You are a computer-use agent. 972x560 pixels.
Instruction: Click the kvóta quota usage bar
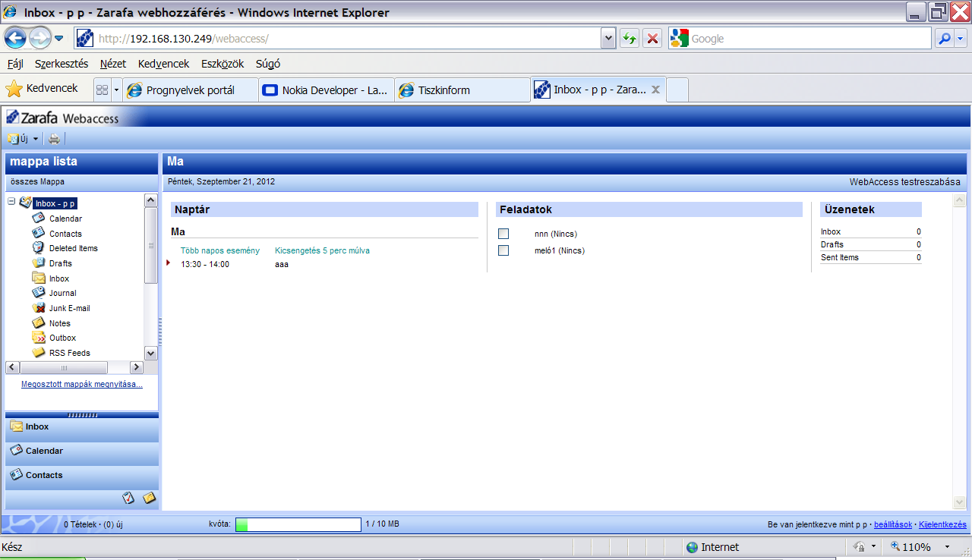click(298, 524)
